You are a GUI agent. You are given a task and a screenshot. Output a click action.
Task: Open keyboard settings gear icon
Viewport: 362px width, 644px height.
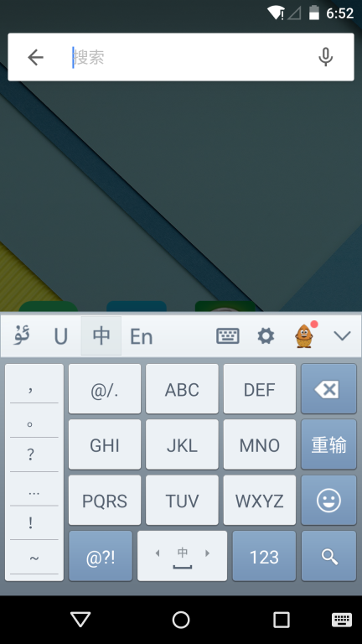tap(266, 336)
